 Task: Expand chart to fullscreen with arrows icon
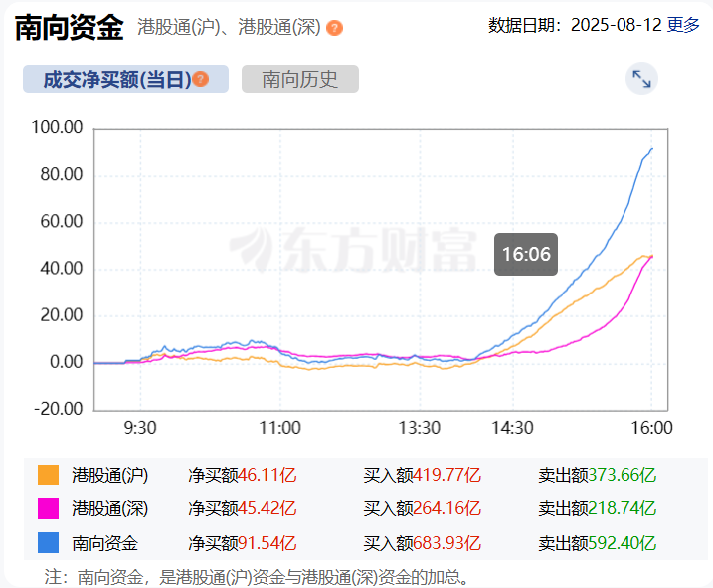click(641, 79)
